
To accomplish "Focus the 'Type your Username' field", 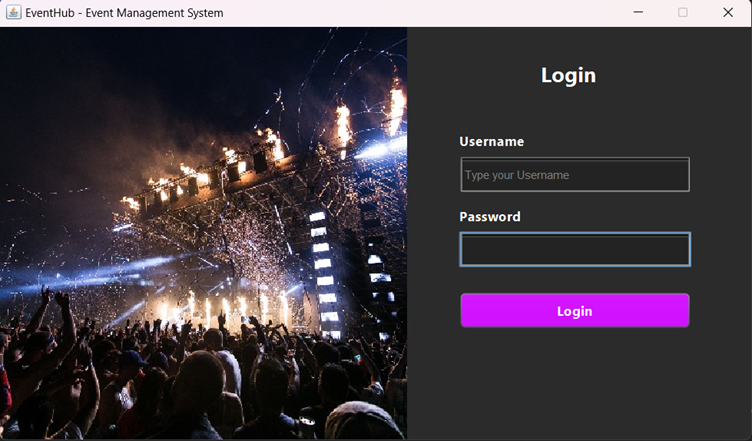I will [x=575, y=174].
